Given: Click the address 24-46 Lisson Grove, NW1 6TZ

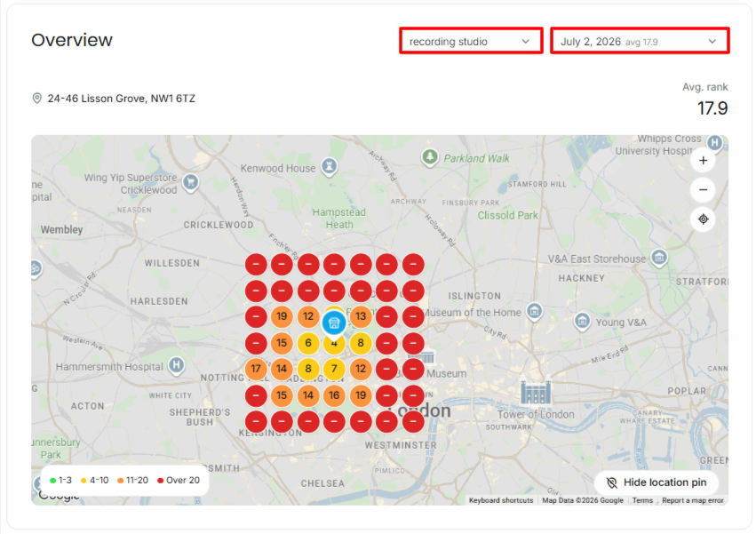Looking at the screenshot, I should click(x=122, y=99).
